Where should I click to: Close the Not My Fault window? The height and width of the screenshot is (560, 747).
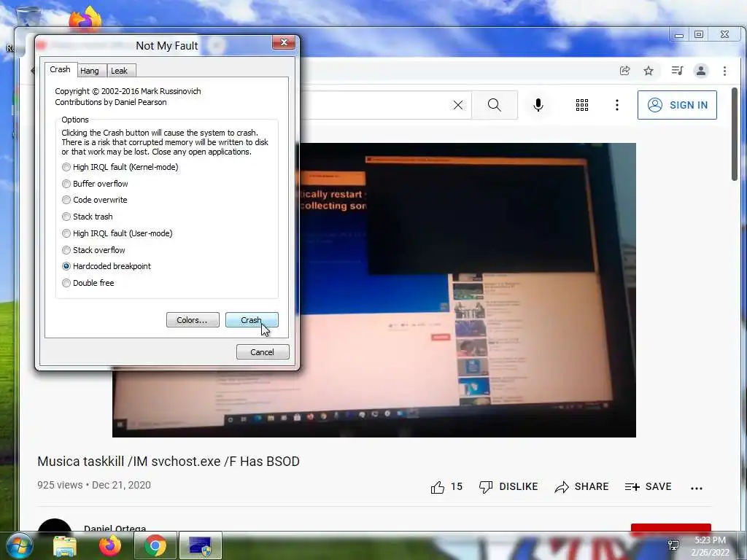pyautogui.click(x=284, y=42)
